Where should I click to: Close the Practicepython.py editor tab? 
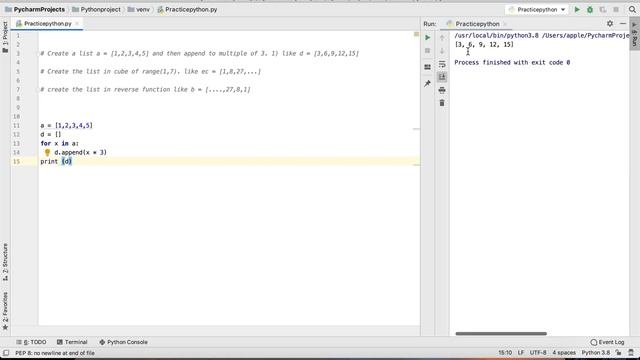[77, 24]
